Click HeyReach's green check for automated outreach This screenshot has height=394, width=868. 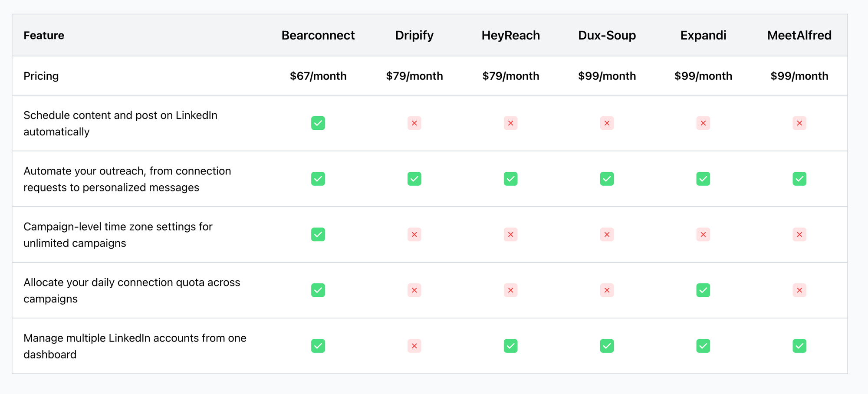tap(511, 179)
